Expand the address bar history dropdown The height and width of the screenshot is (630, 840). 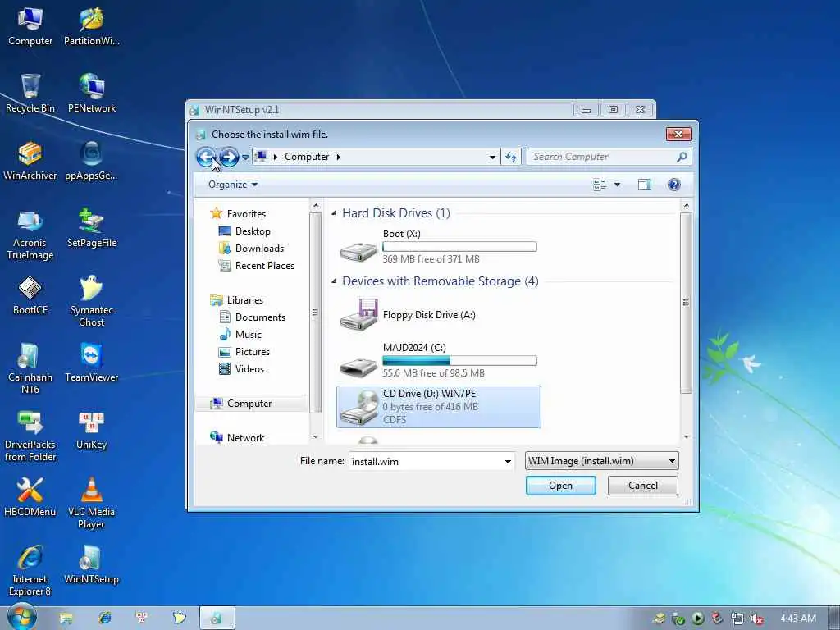pyautogui.click(x=492, y=157)
